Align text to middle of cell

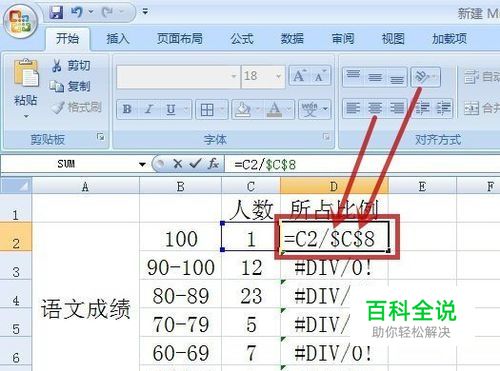[375, 76]
